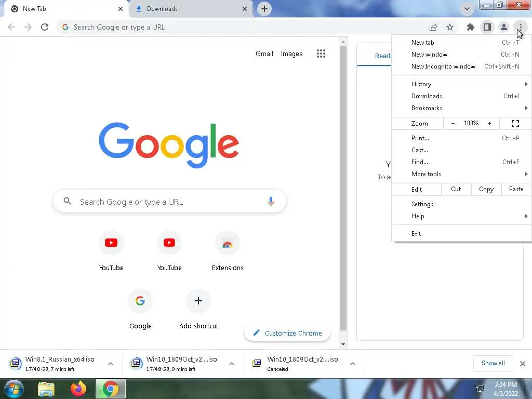The width and height of the screenshot is (532, 399).
Task: Close the Downloads tab
Action: pos(245,9)
